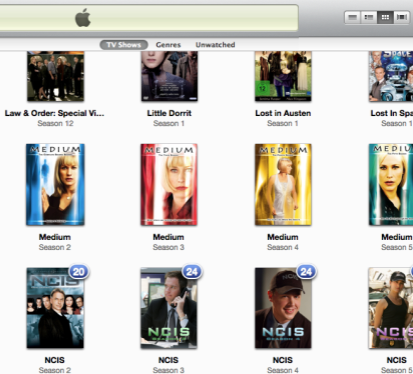Select the 'Little Dorrit' title text
This screenshot has width=413, height=374.
point(169,113)
